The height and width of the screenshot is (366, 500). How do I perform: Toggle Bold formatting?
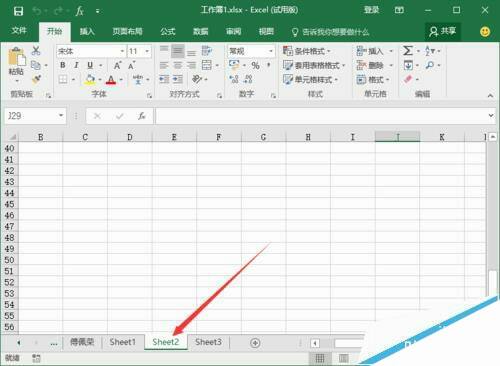click(x=63, y=65)
